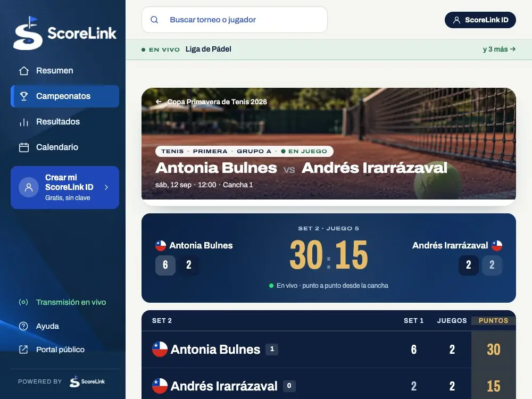Click Chile flag beside Antonia Bulnes in scoreboard
Image resolution: width=532 pixels, height=399 pixels.
point(161,245)
